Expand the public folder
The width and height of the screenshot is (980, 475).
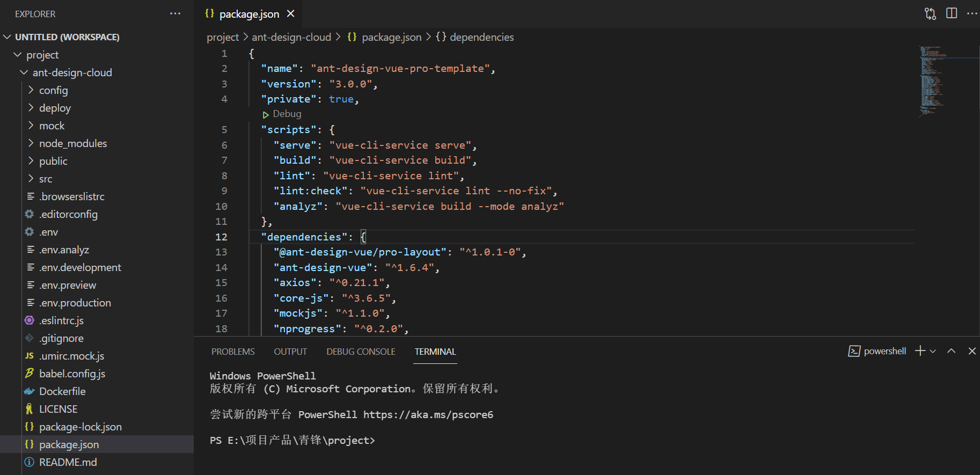[x=31, y=161]
